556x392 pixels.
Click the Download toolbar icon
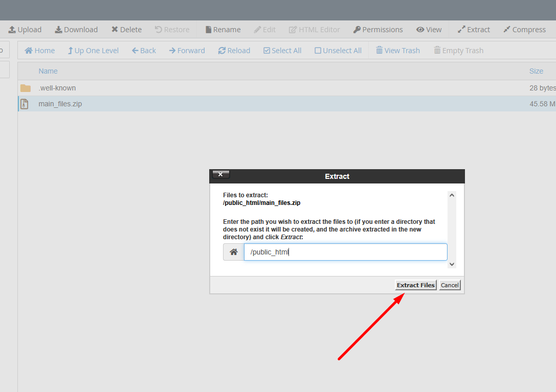coord(59,30)
